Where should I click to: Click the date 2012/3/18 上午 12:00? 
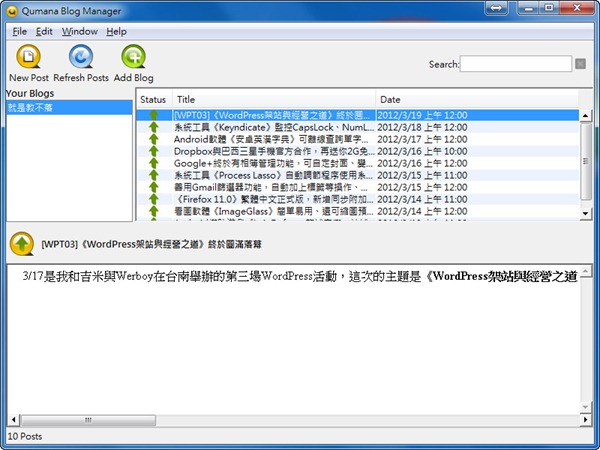[422, 127]
